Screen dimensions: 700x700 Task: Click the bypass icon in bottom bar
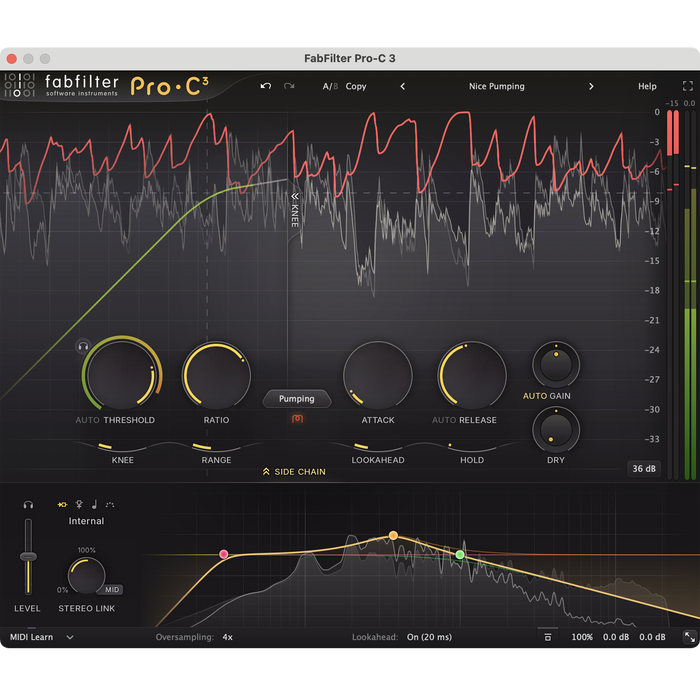click(548, 637)
